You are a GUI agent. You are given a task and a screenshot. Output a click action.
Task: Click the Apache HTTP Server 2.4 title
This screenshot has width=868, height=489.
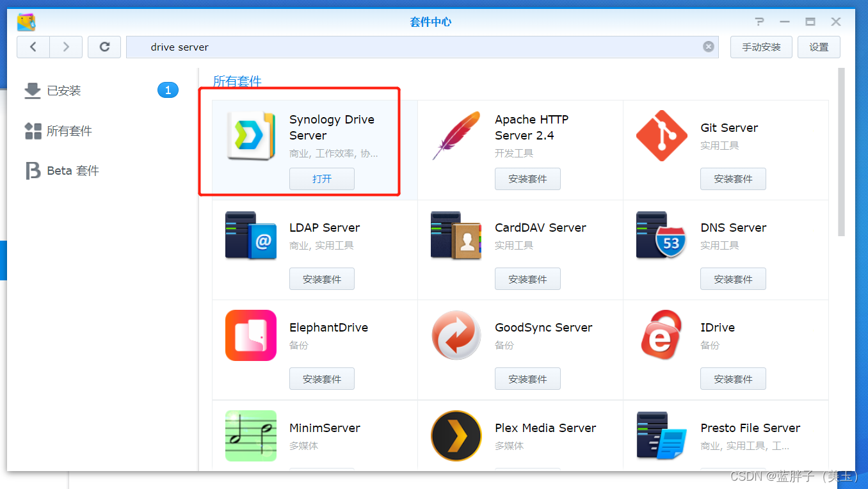[x=531, y=127]
